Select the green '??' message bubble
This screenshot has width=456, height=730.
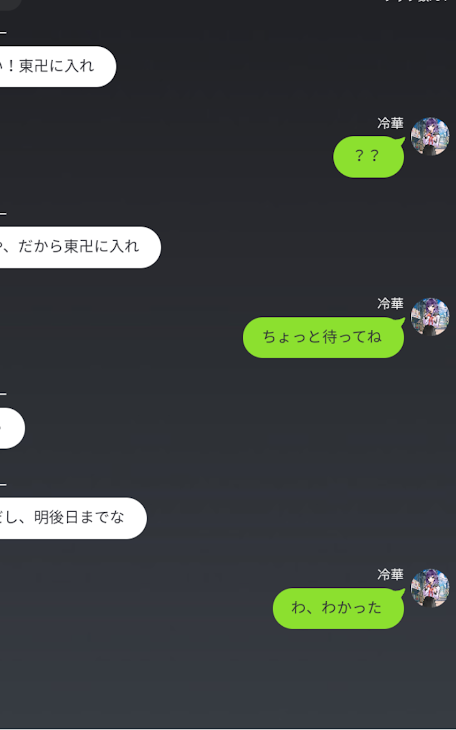(368, 156)
